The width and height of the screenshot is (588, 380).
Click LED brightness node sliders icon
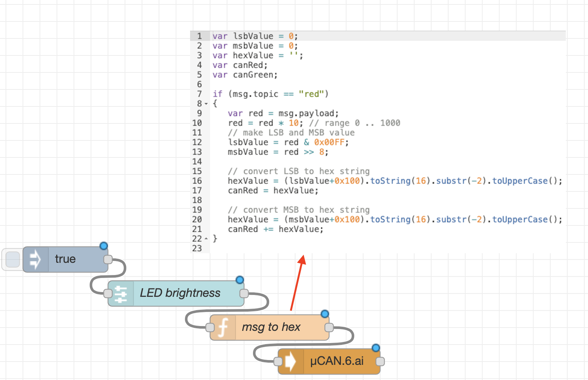tap(121, 294)
